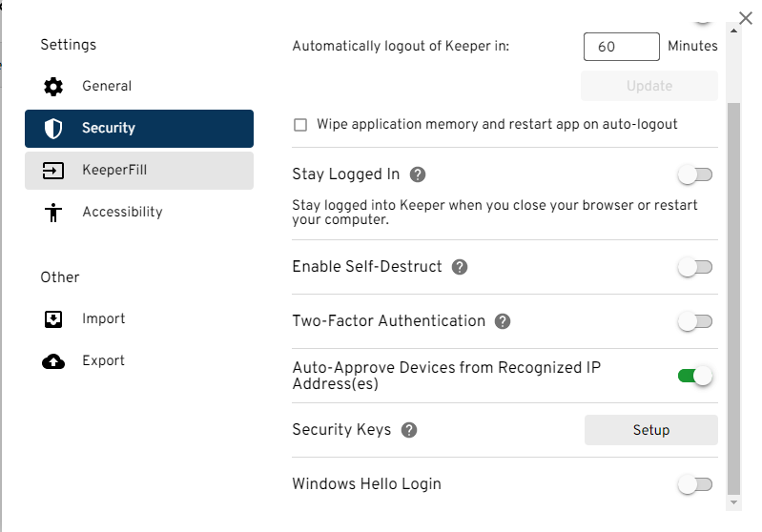Click the General gear icon

(x=53, y=86)
